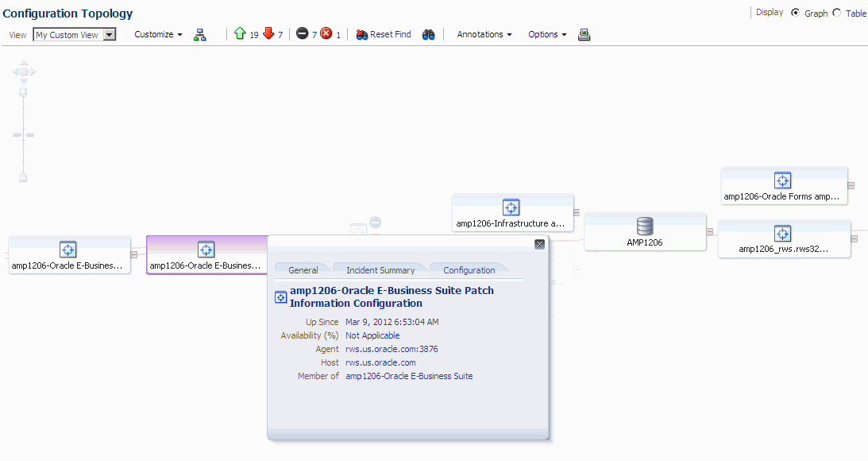The width and height of the screenshot is (868, 461).
Task: Open the Annotations menu
Action: click(484, 34)
